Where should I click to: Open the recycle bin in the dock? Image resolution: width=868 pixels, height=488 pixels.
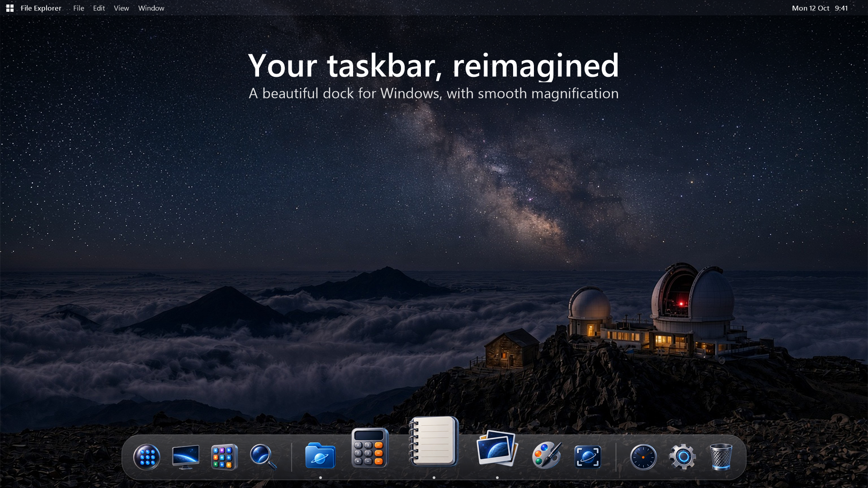click(x=721, y=457)
